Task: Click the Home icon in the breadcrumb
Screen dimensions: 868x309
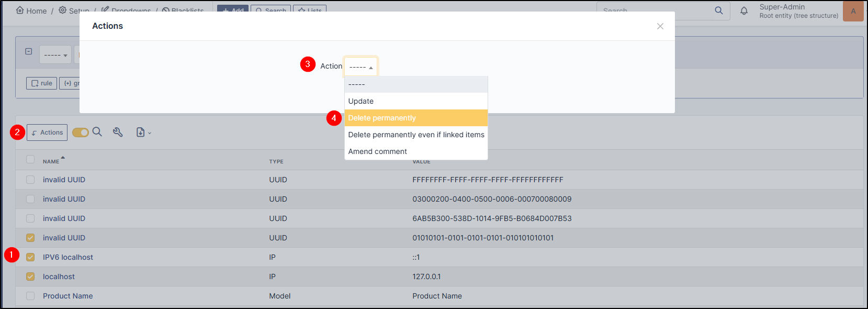Action: tap(20, 10)
